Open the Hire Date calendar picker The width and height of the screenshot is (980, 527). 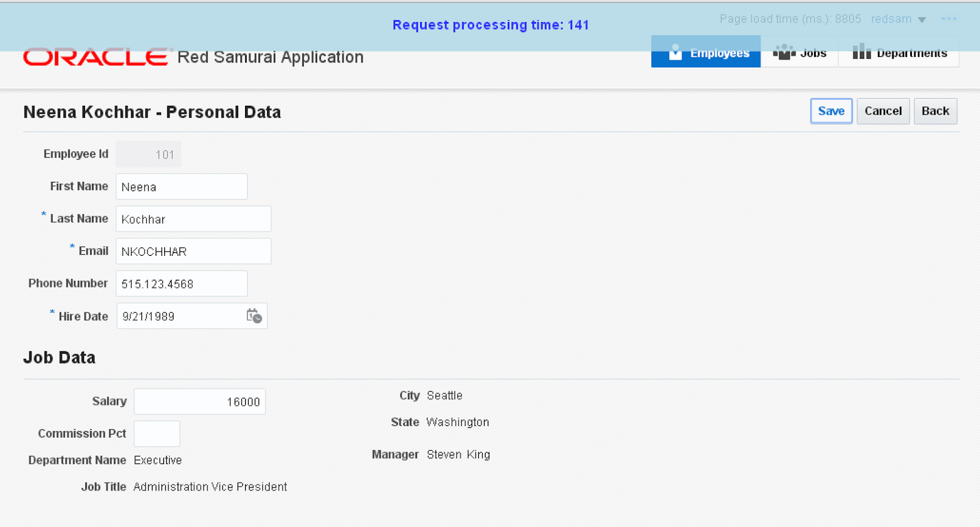[254, 316]
